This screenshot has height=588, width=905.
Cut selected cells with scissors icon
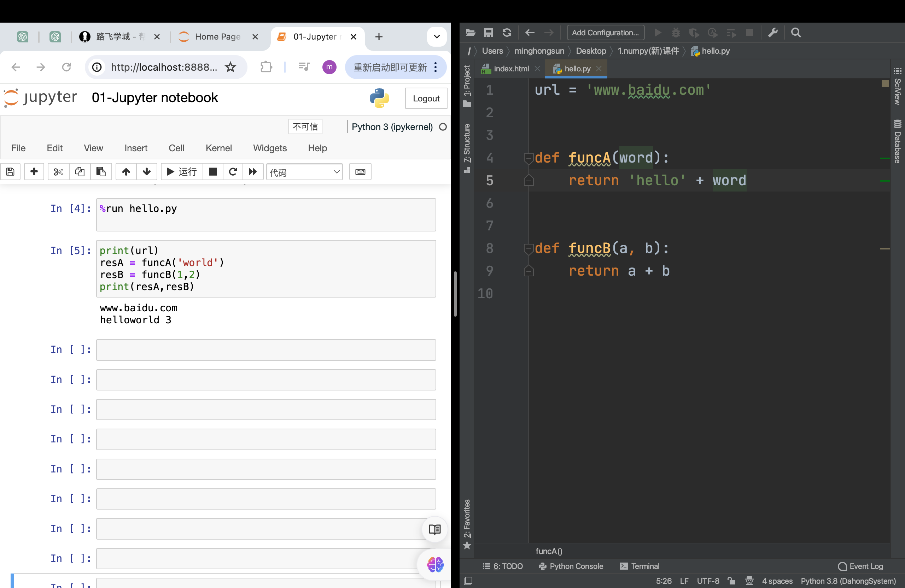coord(58,172)
